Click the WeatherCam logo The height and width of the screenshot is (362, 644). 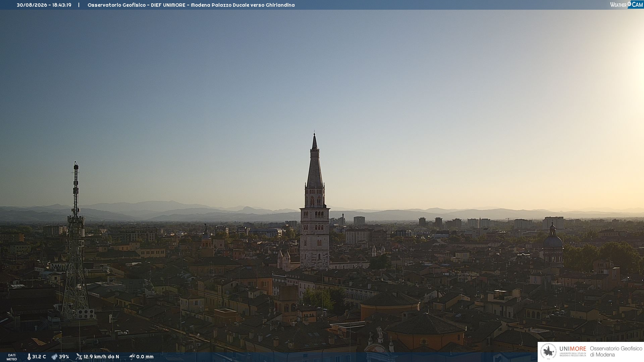click(x=627, y=5)
